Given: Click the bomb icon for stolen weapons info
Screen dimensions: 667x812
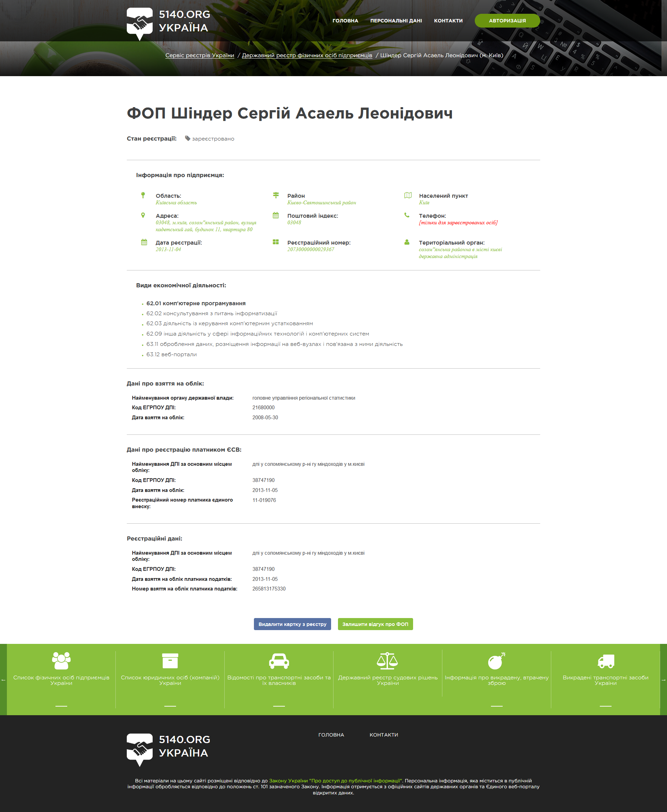Looking at the screenshot, I should click(496, 661).
